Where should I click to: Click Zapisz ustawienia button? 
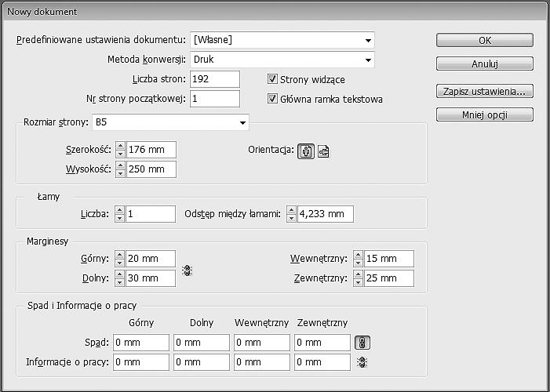[485, 92]
